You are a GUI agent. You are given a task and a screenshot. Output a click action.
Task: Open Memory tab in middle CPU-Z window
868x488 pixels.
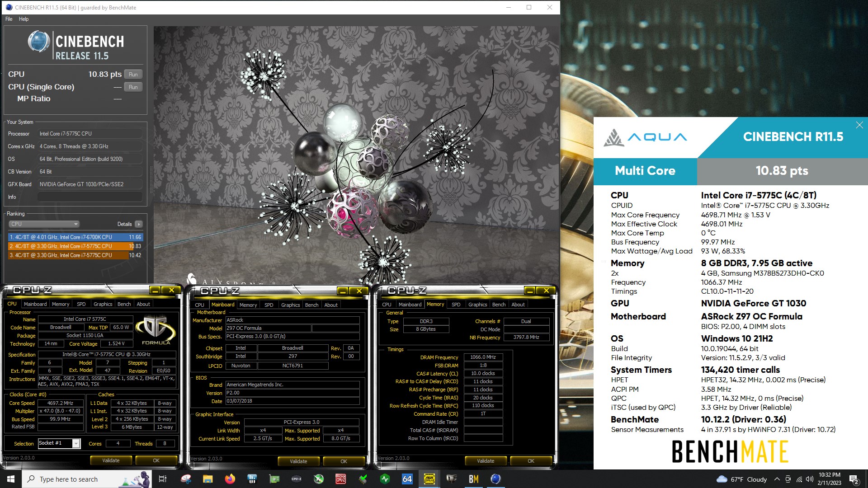248,305
